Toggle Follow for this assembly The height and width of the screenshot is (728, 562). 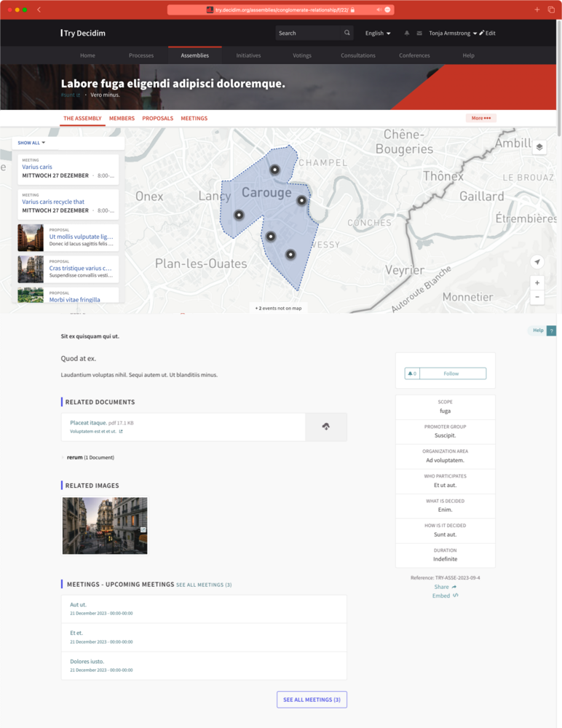[x=451, y=373]
